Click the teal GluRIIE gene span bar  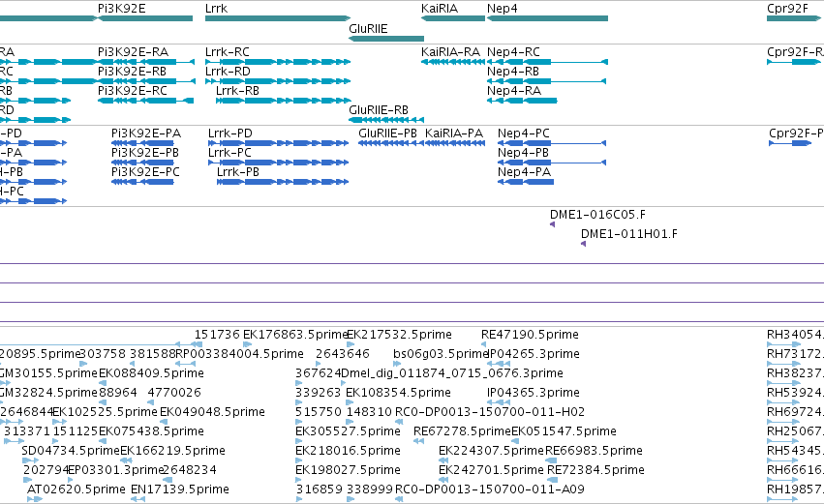(386, 39)
